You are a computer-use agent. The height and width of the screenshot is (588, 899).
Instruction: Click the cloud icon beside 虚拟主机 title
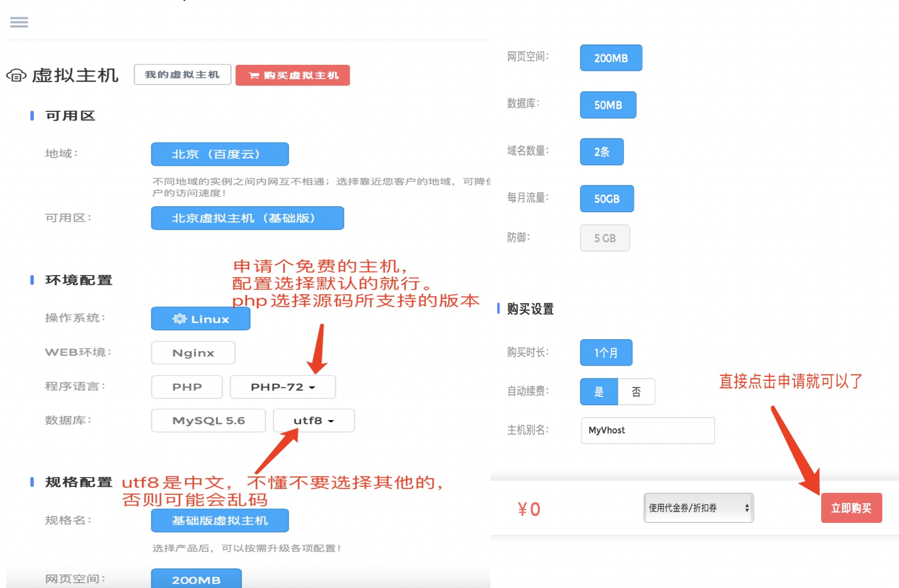(17, 76)
